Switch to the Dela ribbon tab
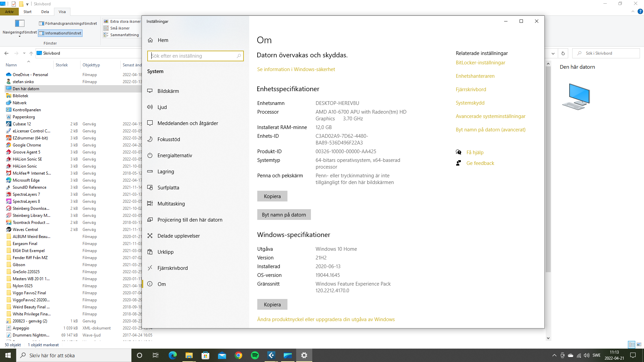 point(45,12)
